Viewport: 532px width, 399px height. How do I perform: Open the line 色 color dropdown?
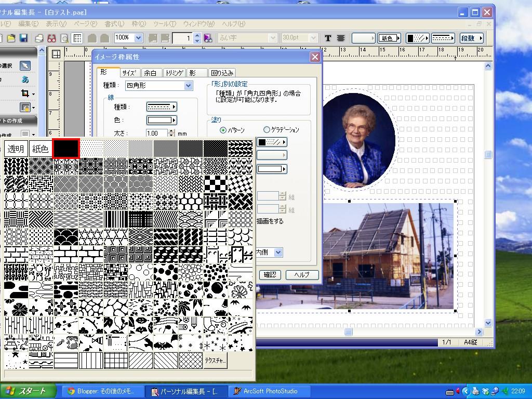click(x=162, y=120)
